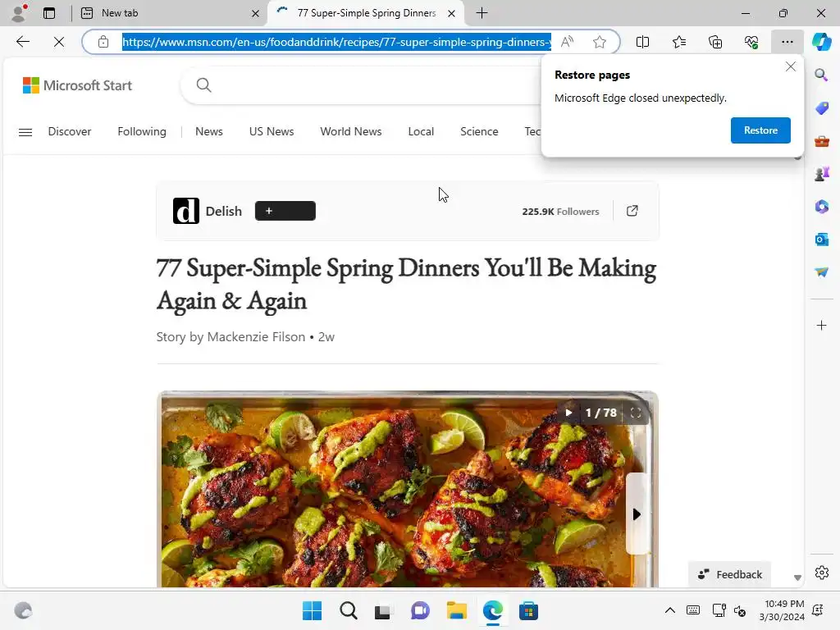
Task: Click the address bar URL
Action: 336,42
